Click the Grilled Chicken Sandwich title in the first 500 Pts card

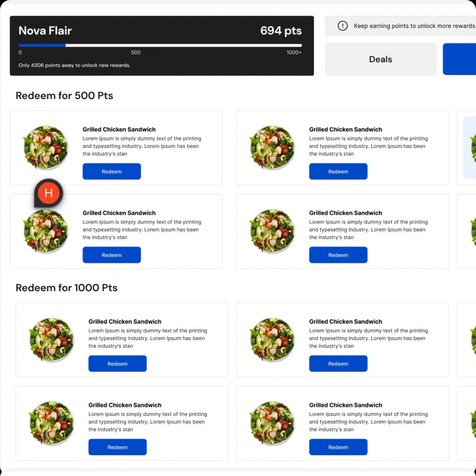tap(119, 129)
